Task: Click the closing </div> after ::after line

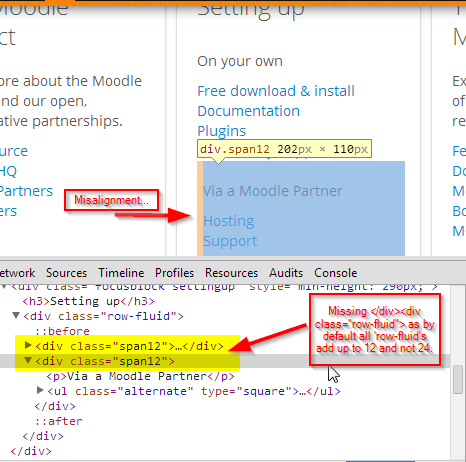Action: click(x=43, y=436)
